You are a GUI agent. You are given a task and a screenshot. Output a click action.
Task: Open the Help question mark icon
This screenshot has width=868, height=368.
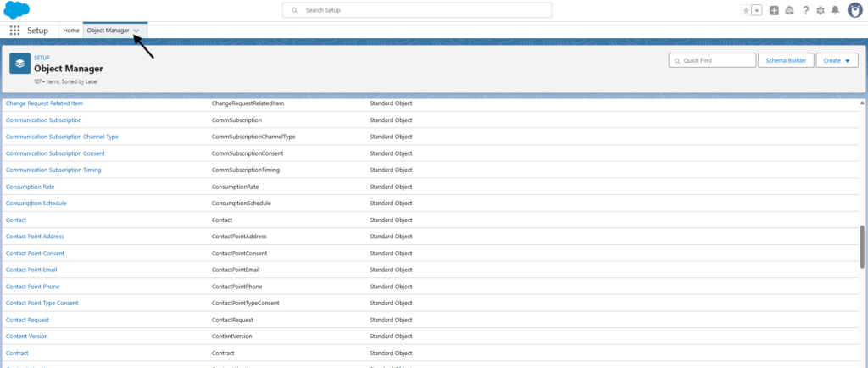pyautogui.click(x=805, y=10)
